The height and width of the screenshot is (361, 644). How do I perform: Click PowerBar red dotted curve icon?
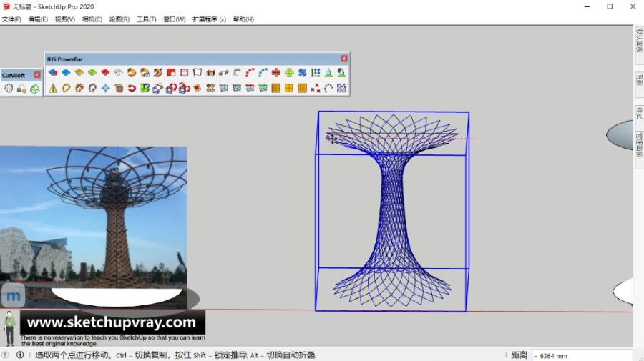250,73
